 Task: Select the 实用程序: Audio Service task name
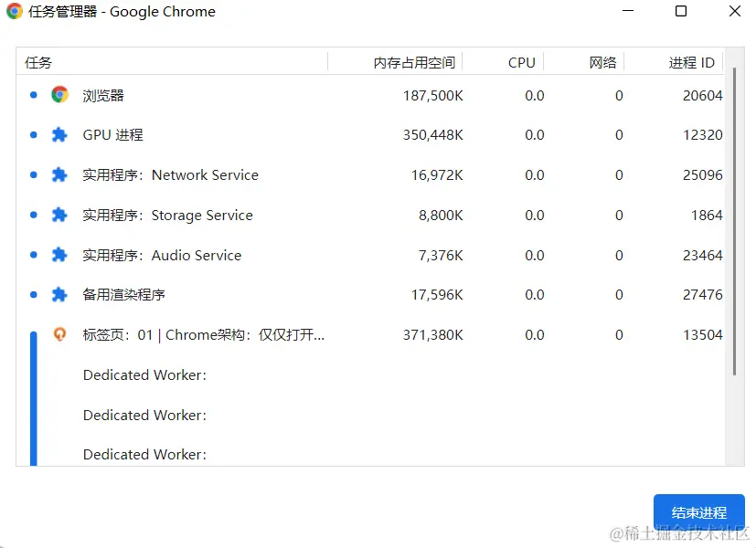pos(162,256)
